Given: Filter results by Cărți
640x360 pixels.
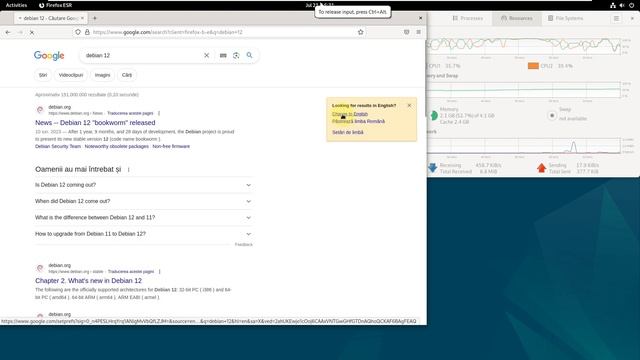Looking at the screenshot, I should [x=127, y=75].
